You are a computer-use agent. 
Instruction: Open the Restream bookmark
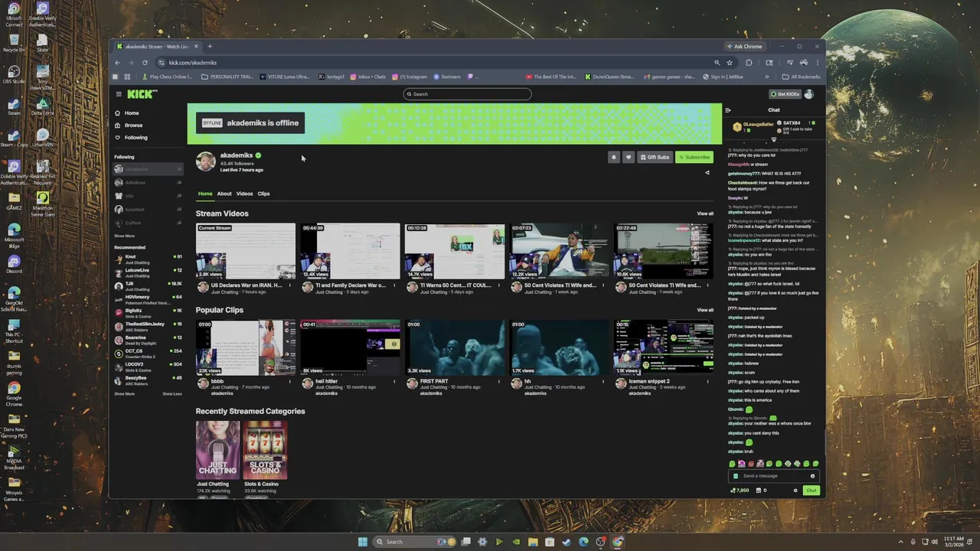pos(447,77)
